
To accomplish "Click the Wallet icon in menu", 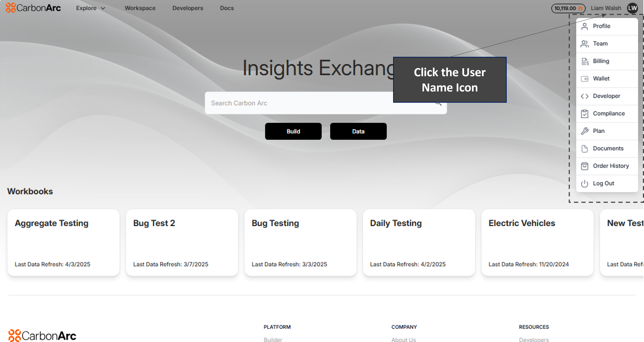I will point(584,79).
